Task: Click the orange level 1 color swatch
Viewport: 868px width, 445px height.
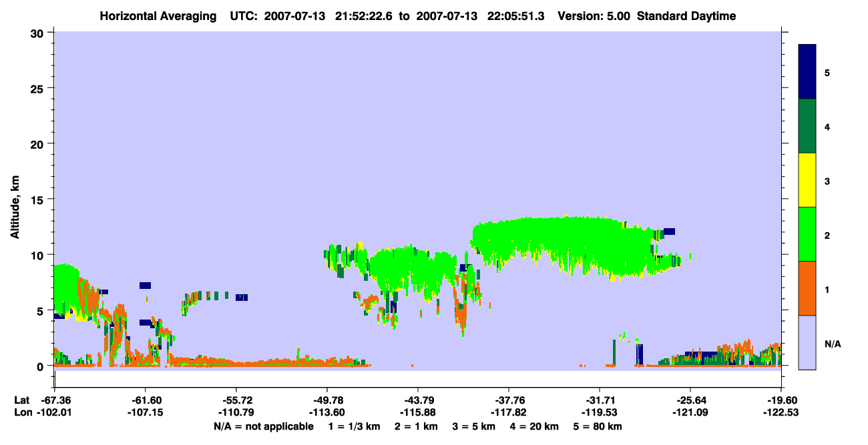Action: coord(807,288)
